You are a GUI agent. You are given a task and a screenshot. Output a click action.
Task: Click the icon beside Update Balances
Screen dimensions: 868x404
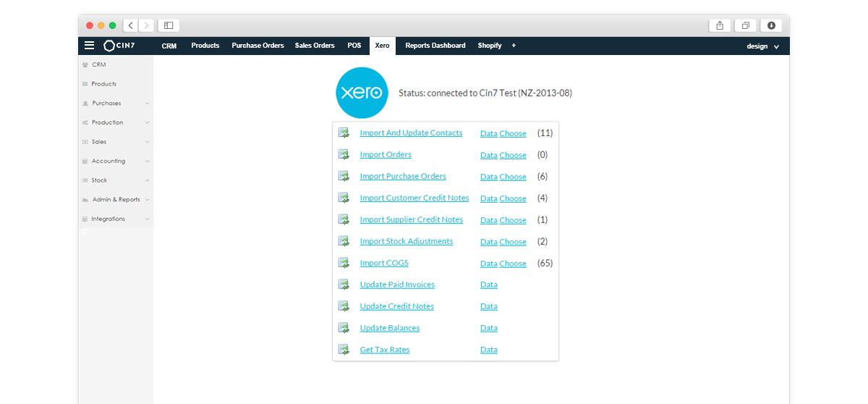[x=344, y=328]
